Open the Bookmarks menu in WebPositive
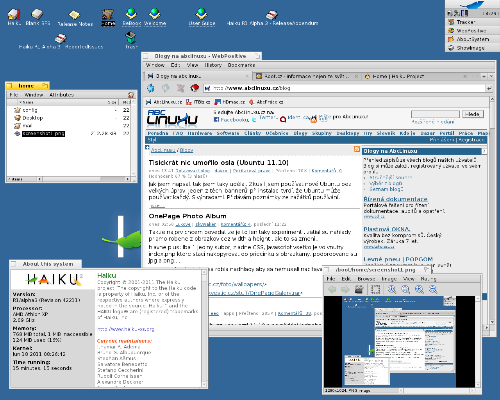 pyautogui.click(x=241, y=65)
